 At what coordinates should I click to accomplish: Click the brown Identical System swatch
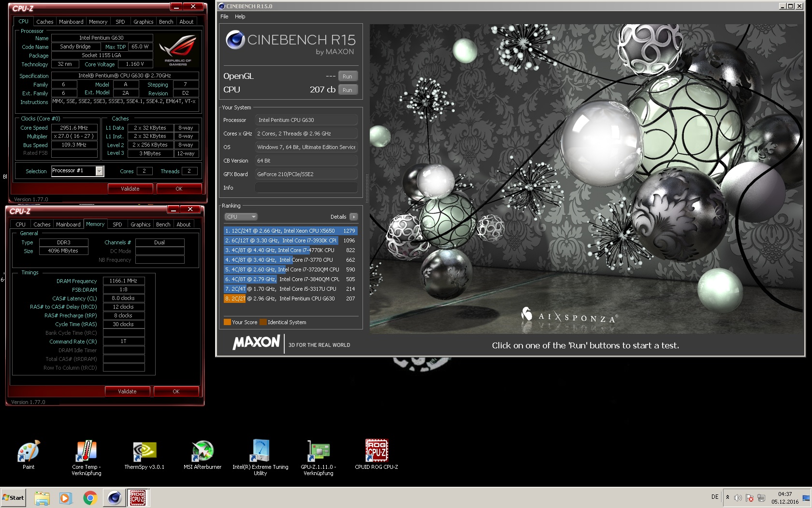click(263, 322)
